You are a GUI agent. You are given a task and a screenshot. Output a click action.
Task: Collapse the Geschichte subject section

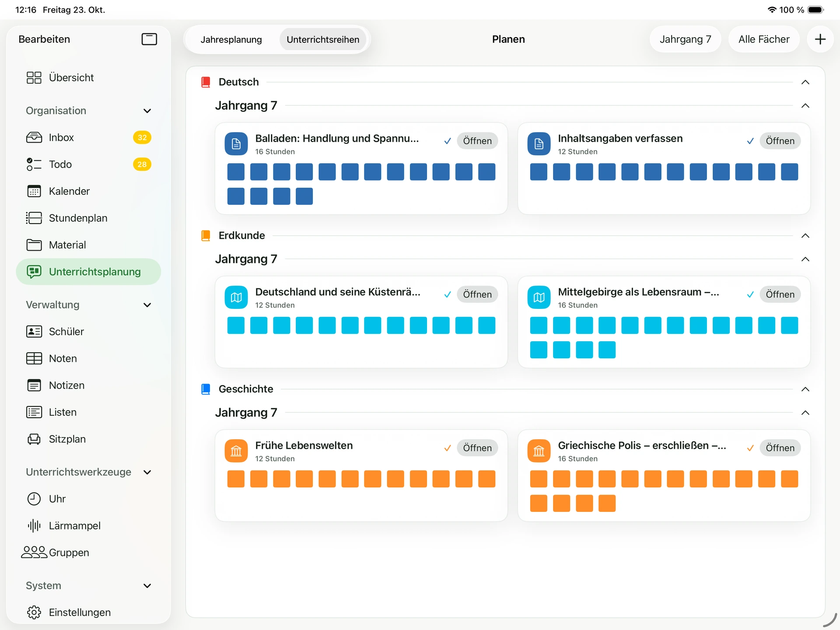click(x=805, y=389)
